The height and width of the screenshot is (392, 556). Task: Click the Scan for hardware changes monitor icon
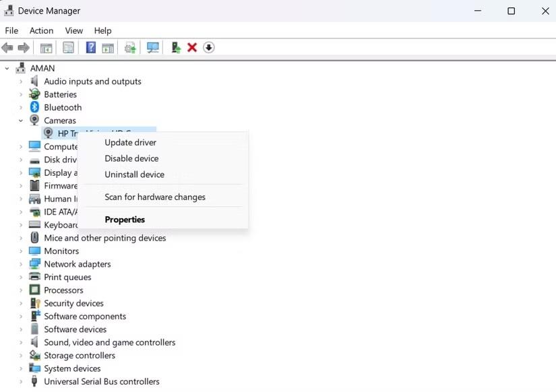pyautogui.click(x=153, y=48)
